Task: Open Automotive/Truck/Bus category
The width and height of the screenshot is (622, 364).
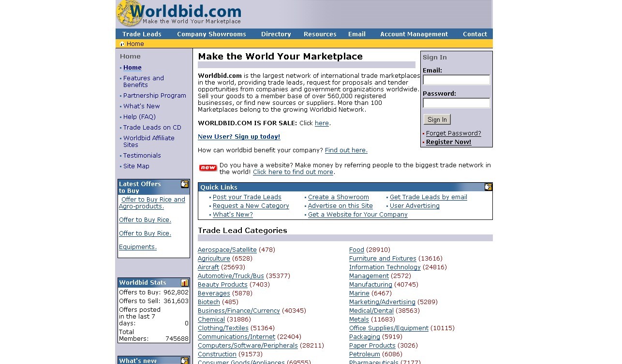Action: pos(231,276)
